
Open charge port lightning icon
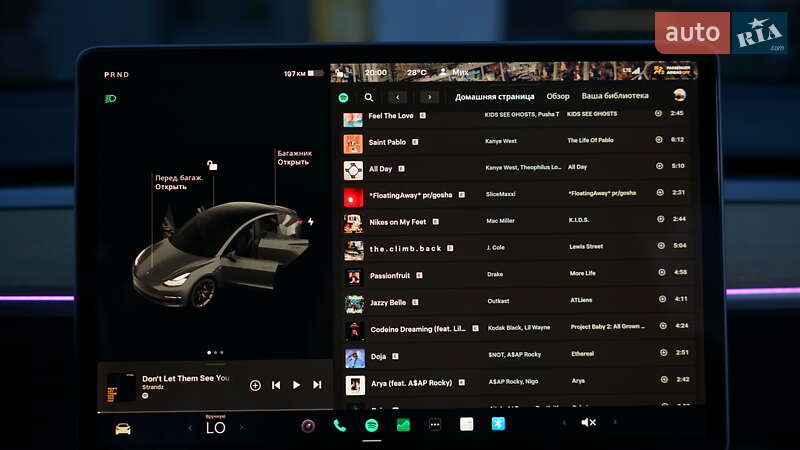click(x=310, y=221)
